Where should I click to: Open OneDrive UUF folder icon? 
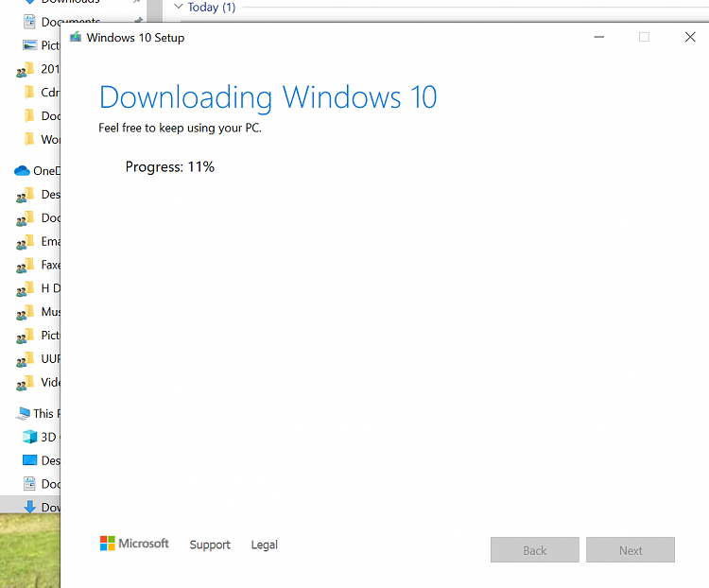coord(26,359)
